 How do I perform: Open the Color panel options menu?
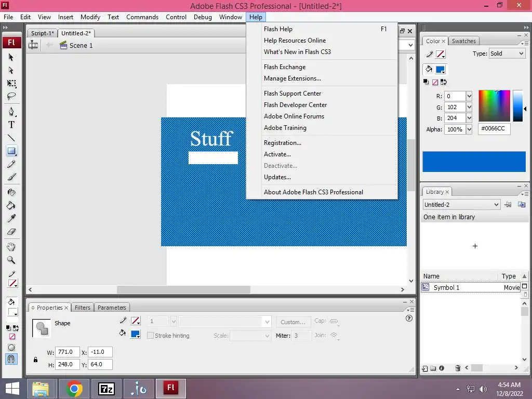[525, 43]
